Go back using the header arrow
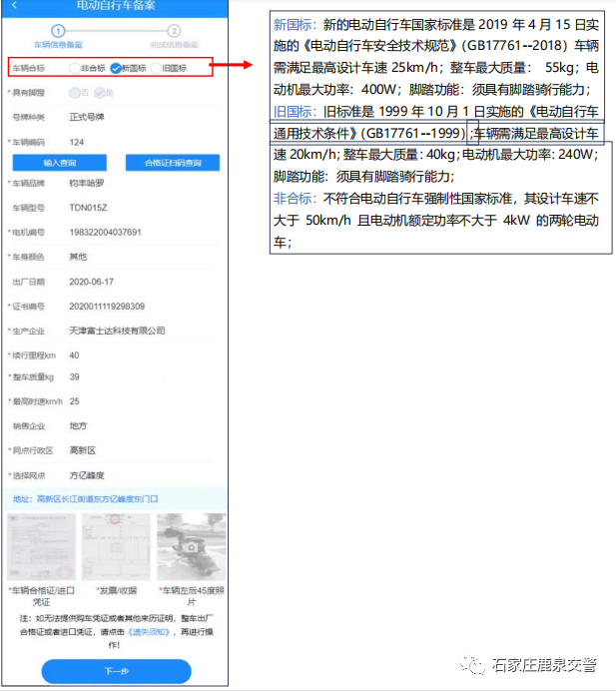This screenshot has height=692, width=616. [x=14, y=5]
